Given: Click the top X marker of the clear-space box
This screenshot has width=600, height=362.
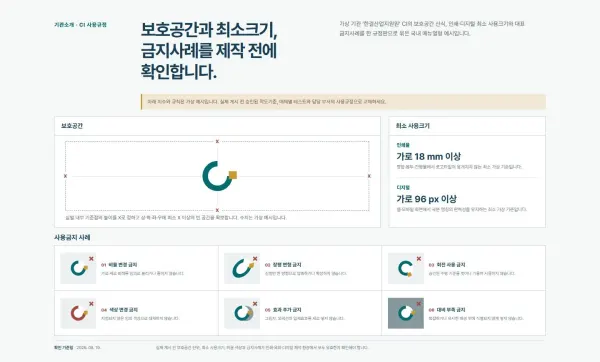Looking at the screenshot, I should point(217,142).
